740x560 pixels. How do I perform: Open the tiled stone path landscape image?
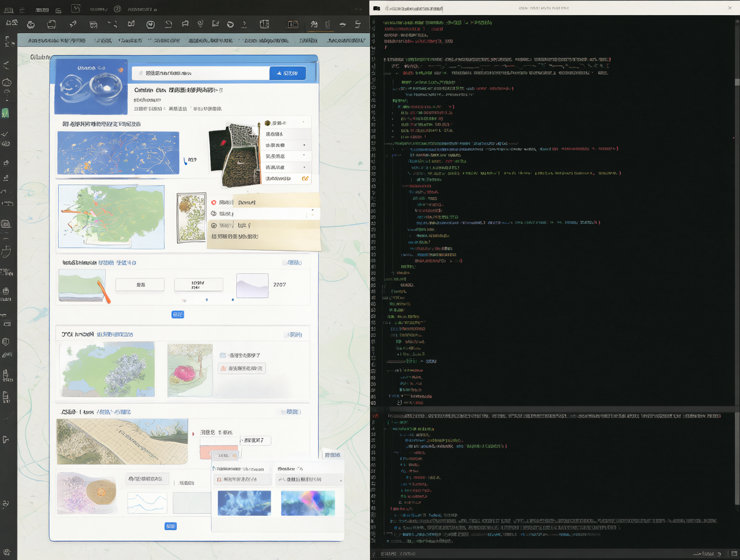pos(122,442)
